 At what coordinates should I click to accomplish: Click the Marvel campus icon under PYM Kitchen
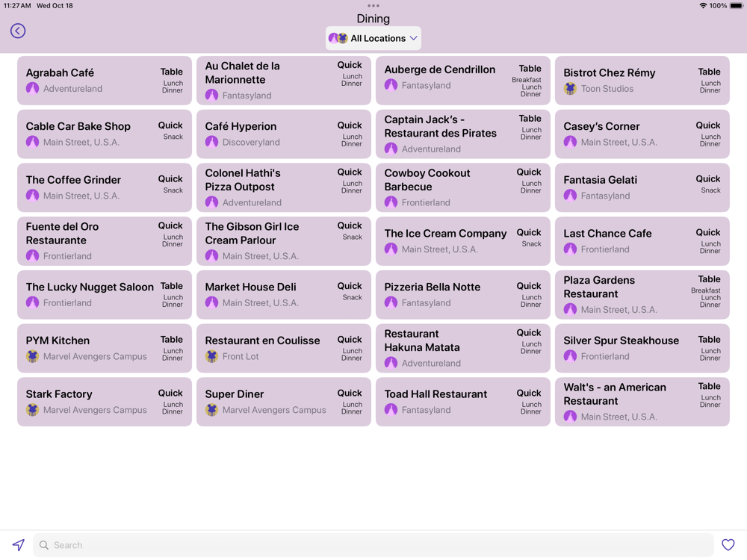32,356
